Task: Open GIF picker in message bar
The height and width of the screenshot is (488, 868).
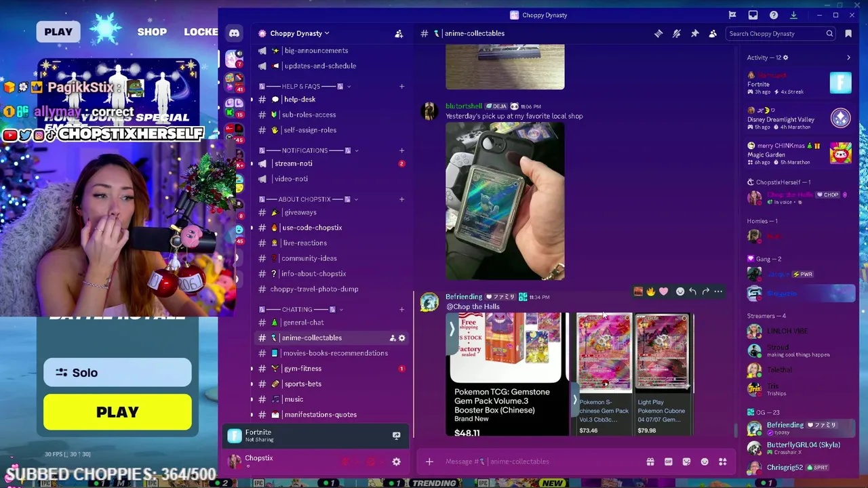Action: [669, 462]
